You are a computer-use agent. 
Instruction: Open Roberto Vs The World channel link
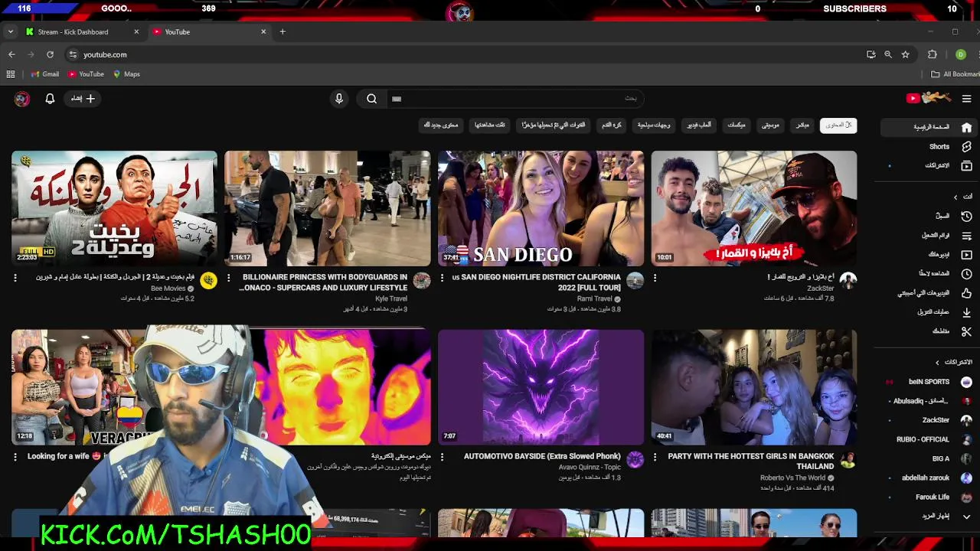click(792, 478)
